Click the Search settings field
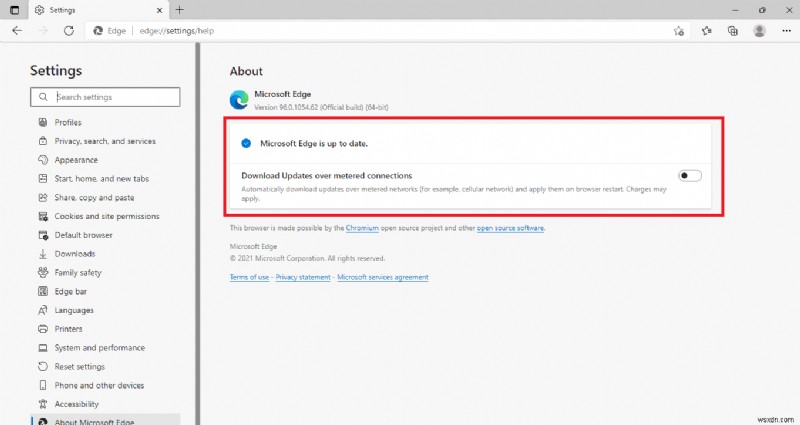This screenshot has width=800, height=425. click(105, 97)
